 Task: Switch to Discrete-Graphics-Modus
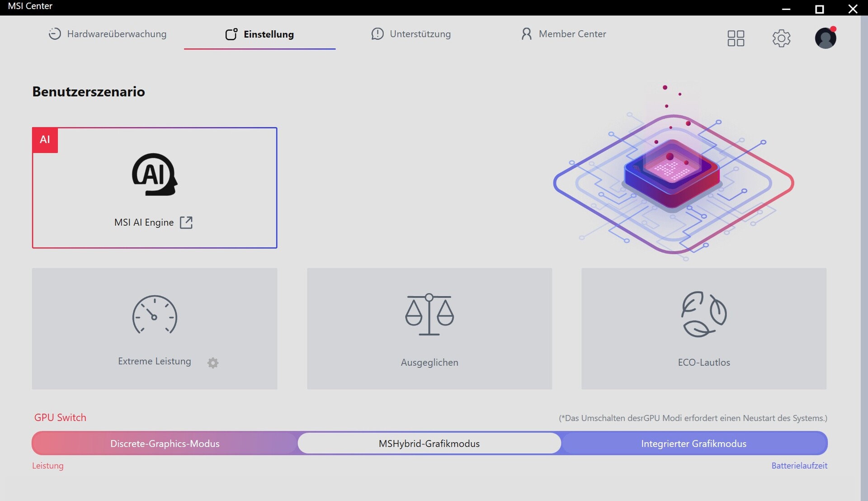pos(165,444)
